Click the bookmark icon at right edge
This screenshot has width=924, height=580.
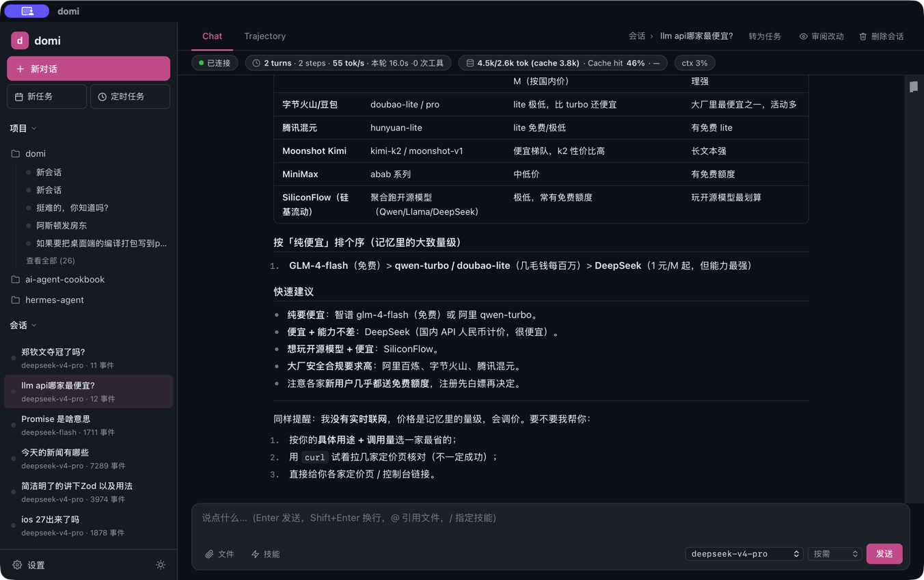[x=914, y=87]
